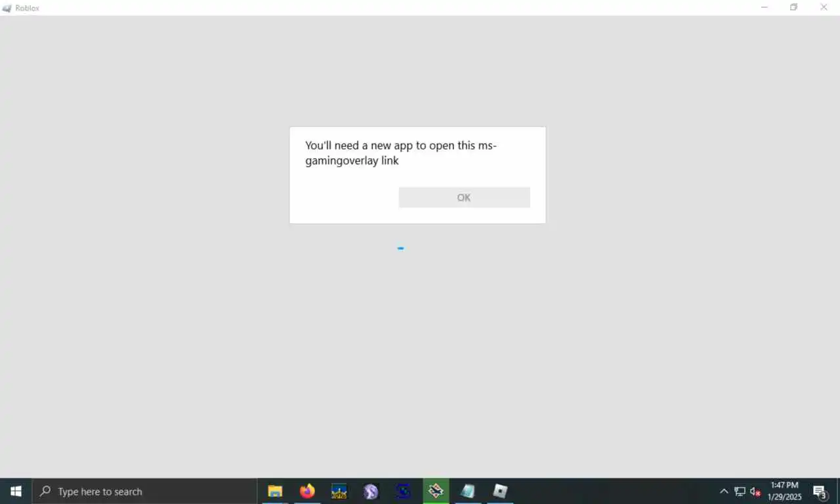
Task: Show hidden system tray icons
Action: click(x=724, y=491)
